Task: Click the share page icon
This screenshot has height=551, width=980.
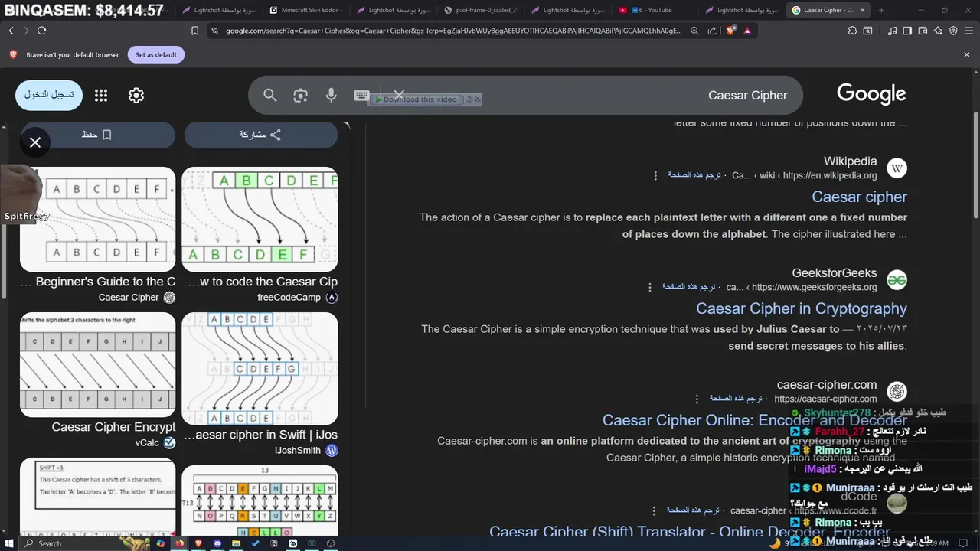Action: 712,31
